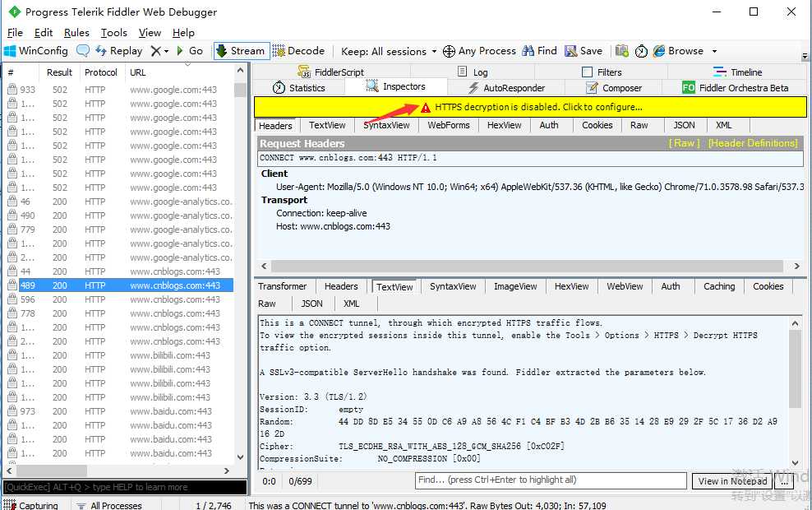812x510 pixels.
Task: Click request headers scroll right arrow
Action: pos(796,266)
